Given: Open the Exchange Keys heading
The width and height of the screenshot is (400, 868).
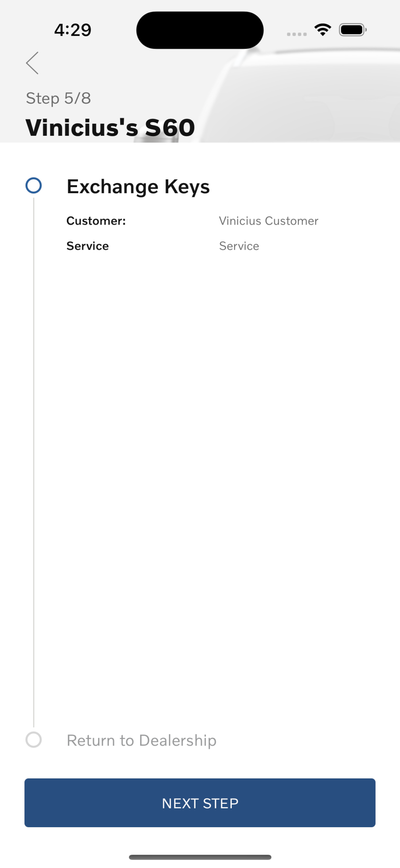Looking at the screenshot, I should 138,186.
